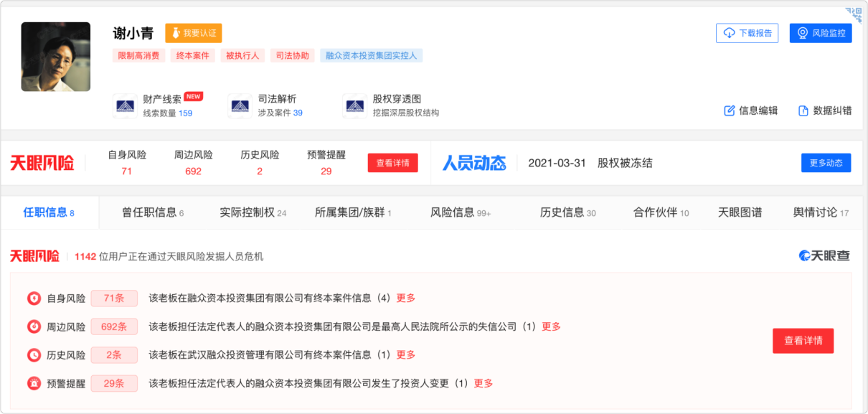Click the 692条 risk count badge

pos(114,326)
